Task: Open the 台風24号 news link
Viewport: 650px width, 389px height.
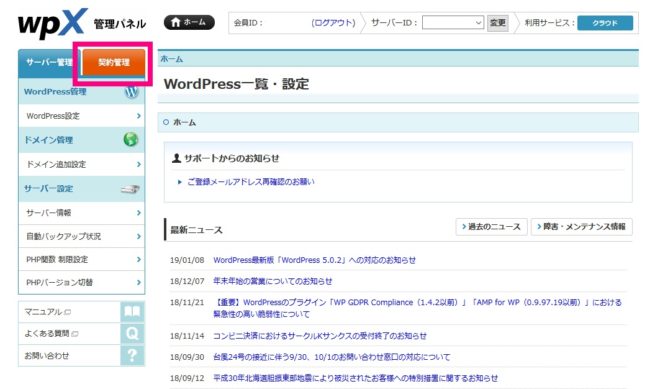Action: pyautogui.click(x=331, y=357)
